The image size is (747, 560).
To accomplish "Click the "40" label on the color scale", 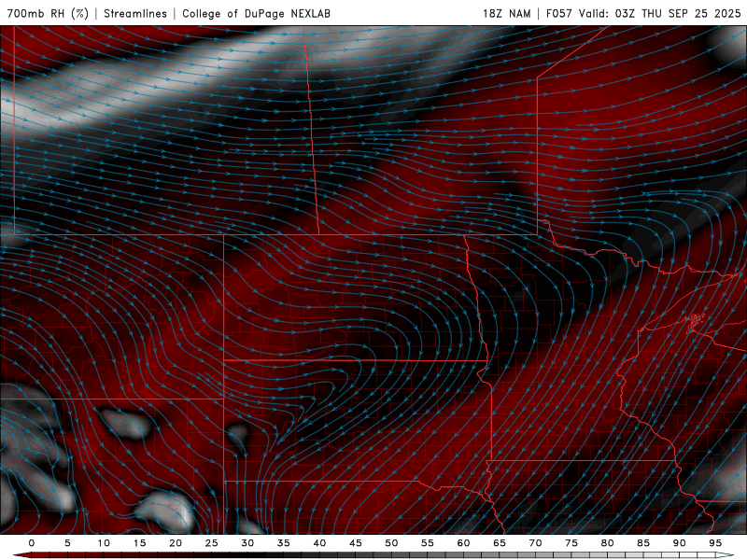I will [x=319, y=543].
